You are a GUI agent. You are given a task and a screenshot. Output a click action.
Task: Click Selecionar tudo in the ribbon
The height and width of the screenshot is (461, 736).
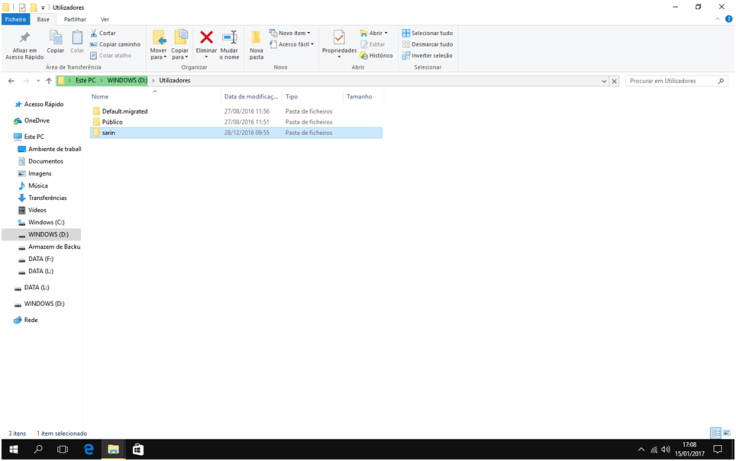click(x=427, y=33)
